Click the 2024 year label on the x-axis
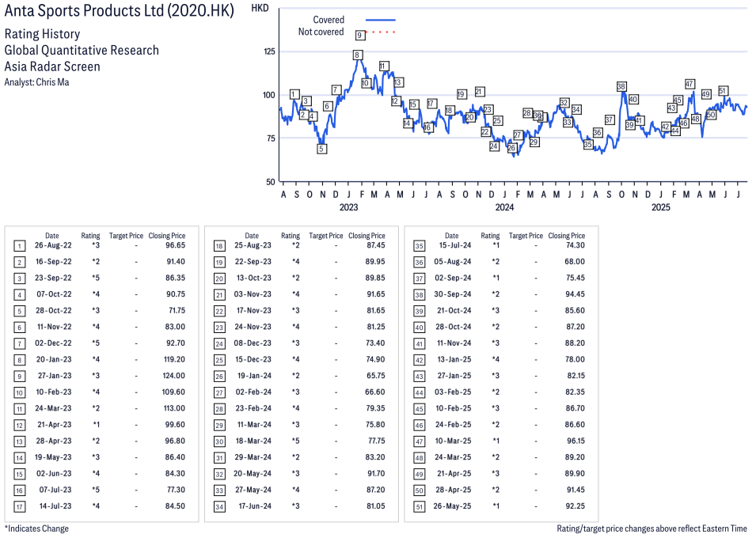Screen dimensions: 756x534 click(504, 207)
